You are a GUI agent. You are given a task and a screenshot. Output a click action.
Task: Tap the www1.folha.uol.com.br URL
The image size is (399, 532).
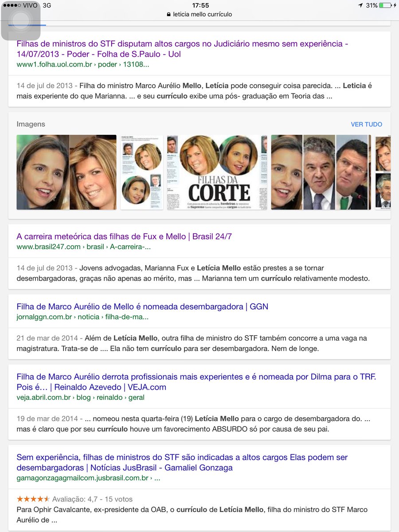(83, 64)
